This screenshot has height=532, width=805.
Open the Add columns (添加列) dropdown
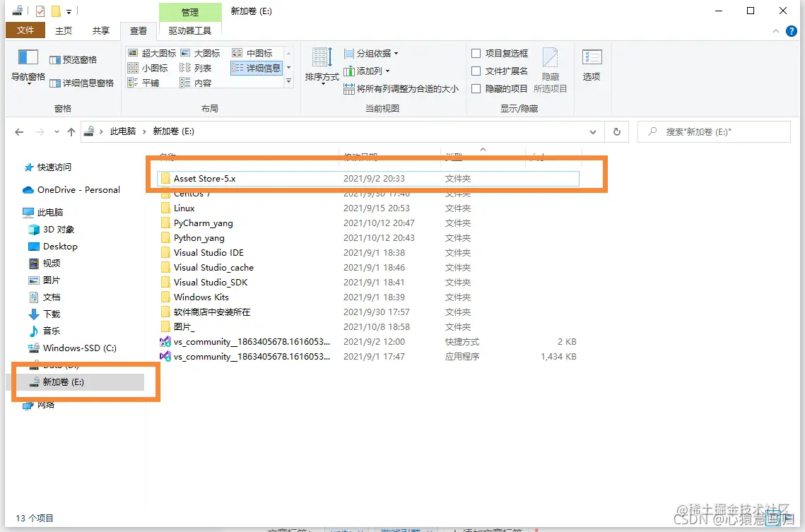367,71
